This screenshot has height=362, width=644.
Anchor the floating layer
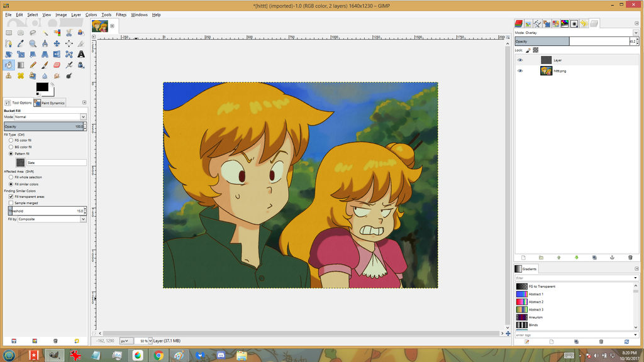coord(612,257)
